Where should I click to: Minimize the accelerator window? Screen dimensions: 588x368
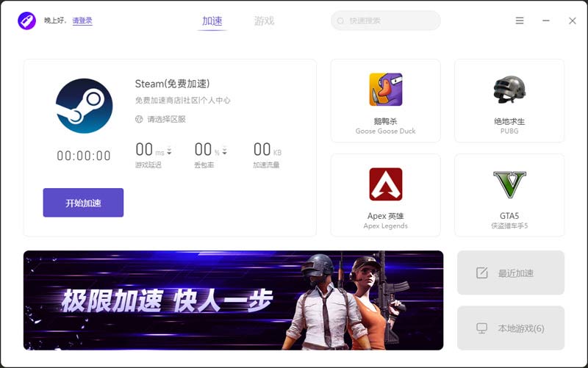[x=546, y=21]
